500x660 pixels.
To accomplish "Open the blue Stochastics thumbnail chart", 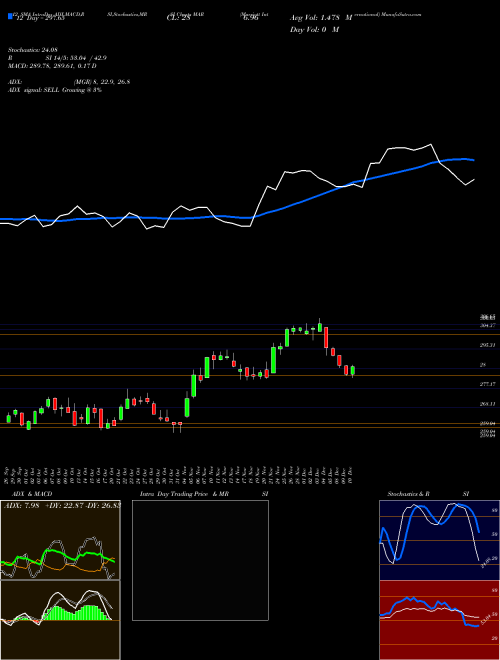I will pos(439,540).
